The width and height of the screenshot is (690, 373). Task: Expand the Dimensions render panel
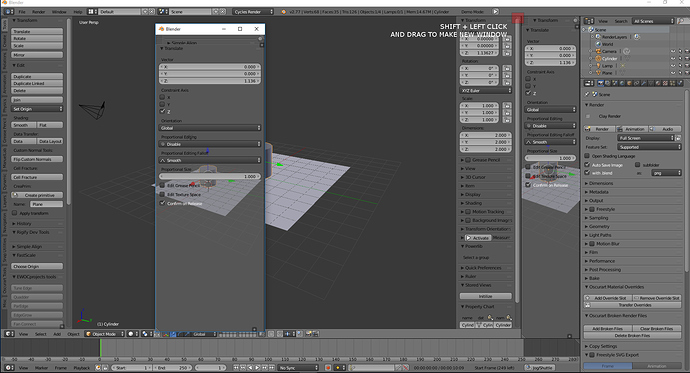tap(601, 183)
